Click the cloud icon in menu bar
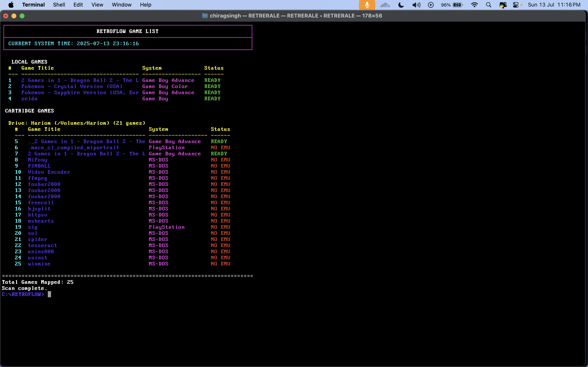The height and width of the screenshot is (367, 588). coord(385,5)
